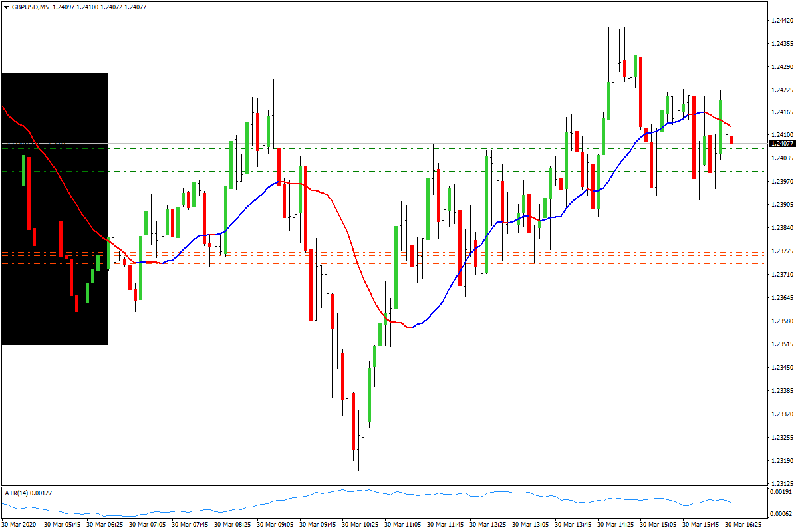Click the 1.23125 price scale value
Viewport: 798px width, 532px height.
783,483
